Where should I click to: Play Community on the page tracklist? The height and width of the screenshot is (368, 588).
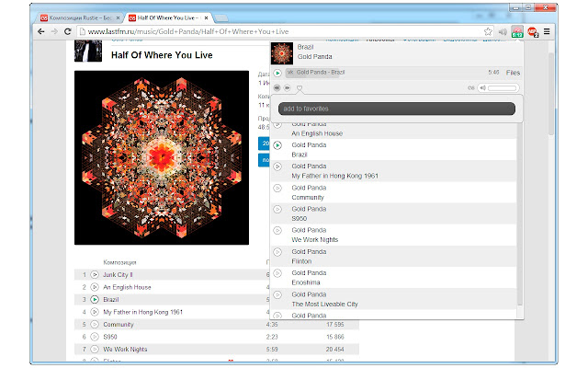pyautogui.click(x=95, y=325)
